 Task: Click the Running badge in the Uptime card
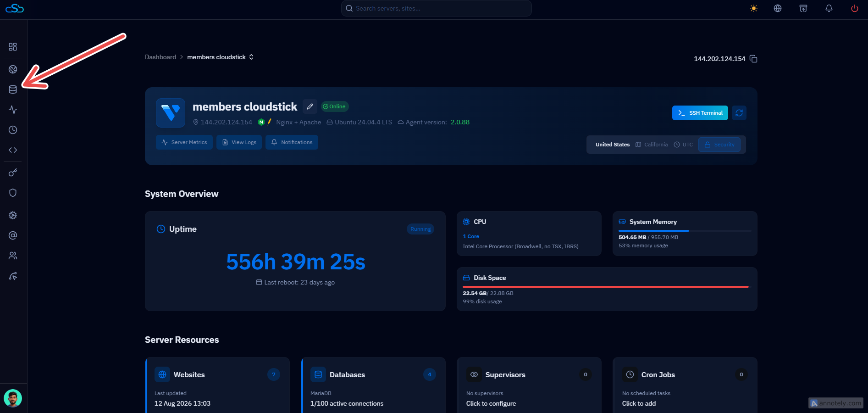tap(420, 229)
